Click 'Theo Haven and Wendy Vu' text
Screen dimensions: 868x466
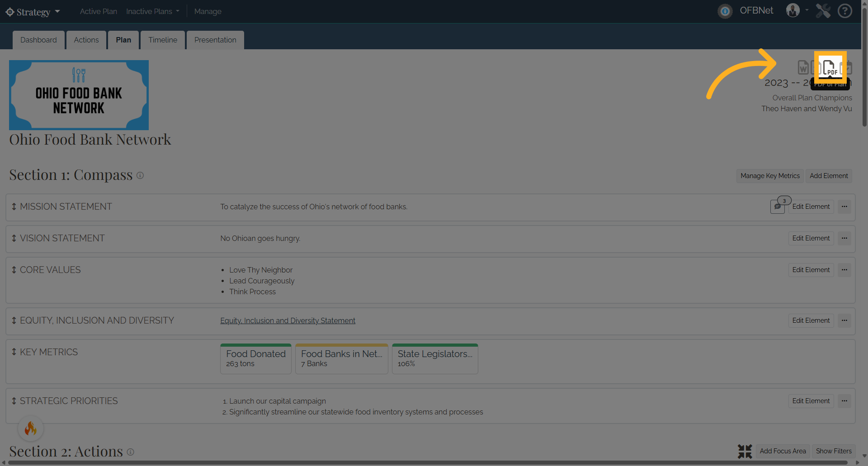coord(807,108)
